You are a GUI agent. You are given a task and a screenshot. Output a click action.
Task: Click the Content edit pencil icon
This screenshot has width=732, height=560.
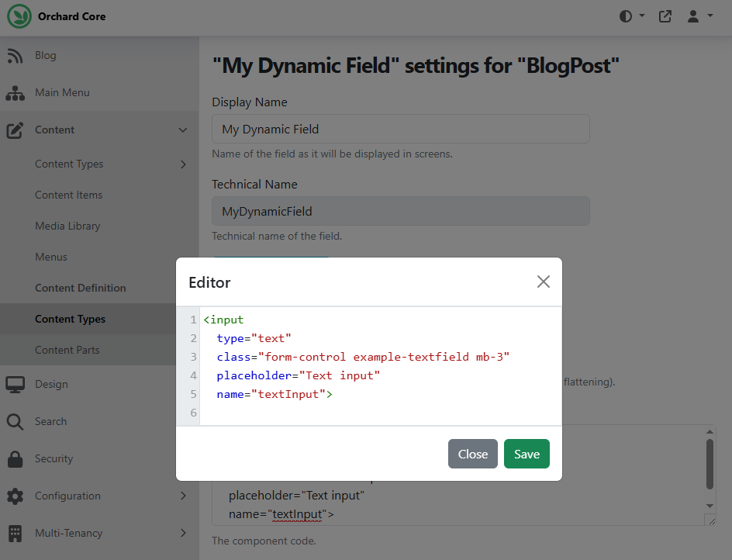(15, 130)
